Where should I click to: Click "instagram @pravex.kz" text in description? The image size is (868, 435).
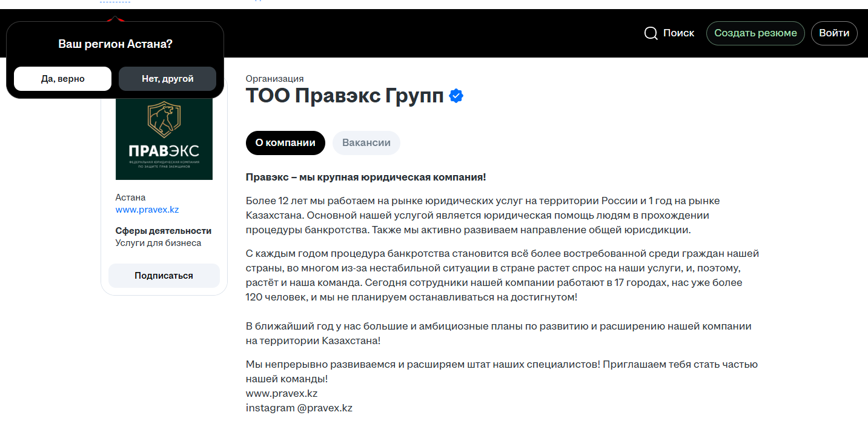click(299, 408)
